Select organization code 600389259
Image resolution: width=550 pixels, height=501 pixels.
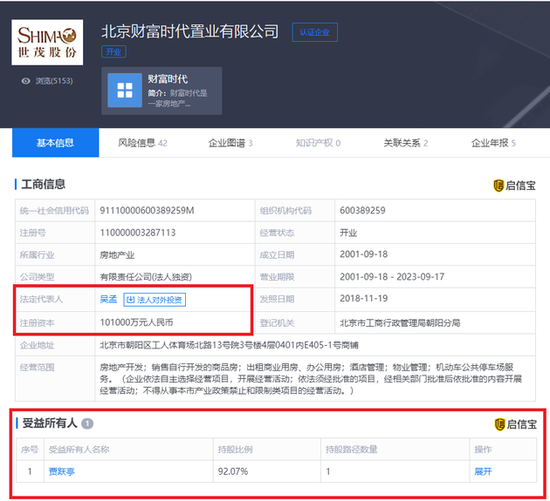coord(362,211)
